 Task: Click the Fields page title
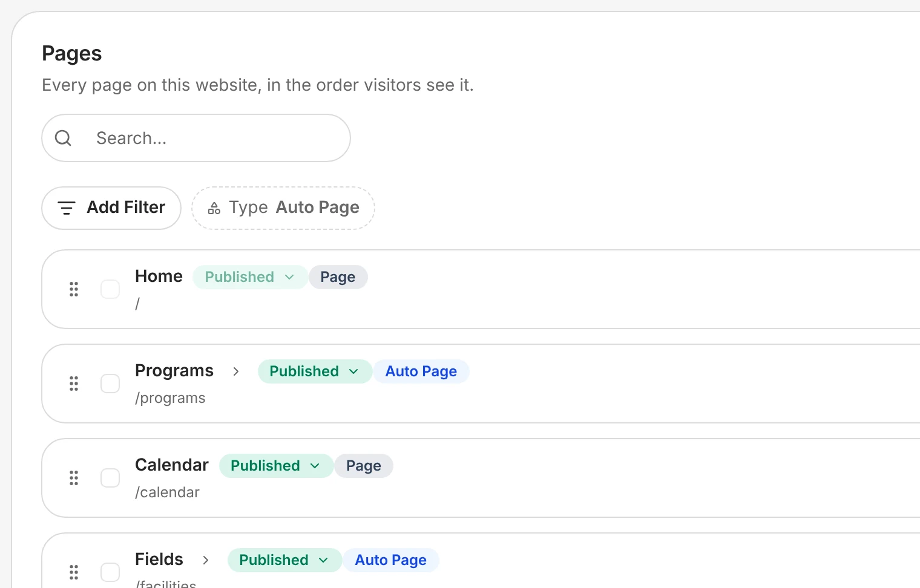coord(159,560)
